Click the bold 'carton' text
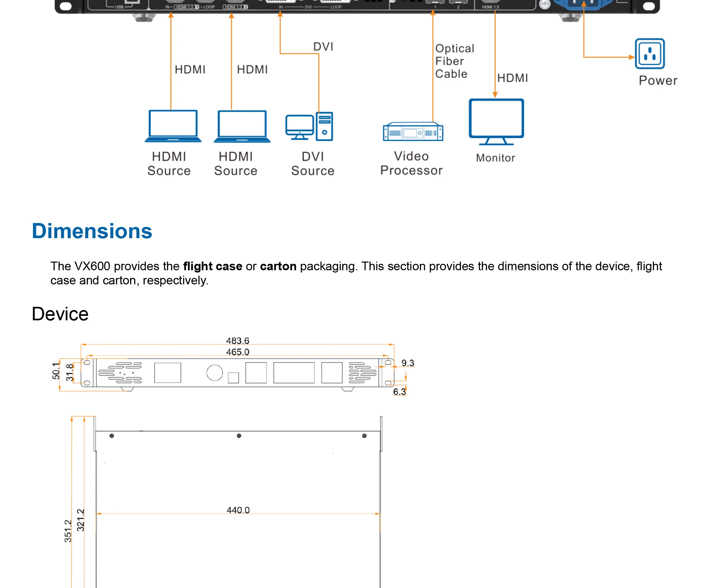The height and width of the screenshot is (588, 706). click(278, 266)
